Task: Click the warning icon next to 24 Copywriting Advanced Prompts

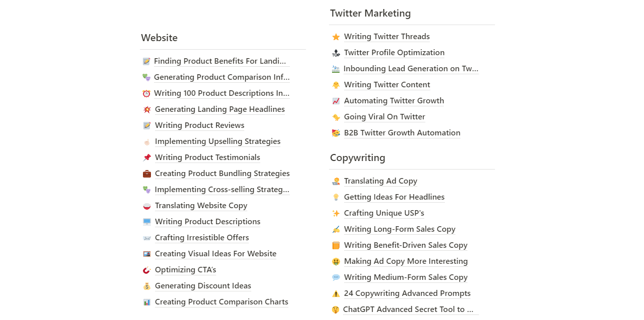Action: point(336,293)
